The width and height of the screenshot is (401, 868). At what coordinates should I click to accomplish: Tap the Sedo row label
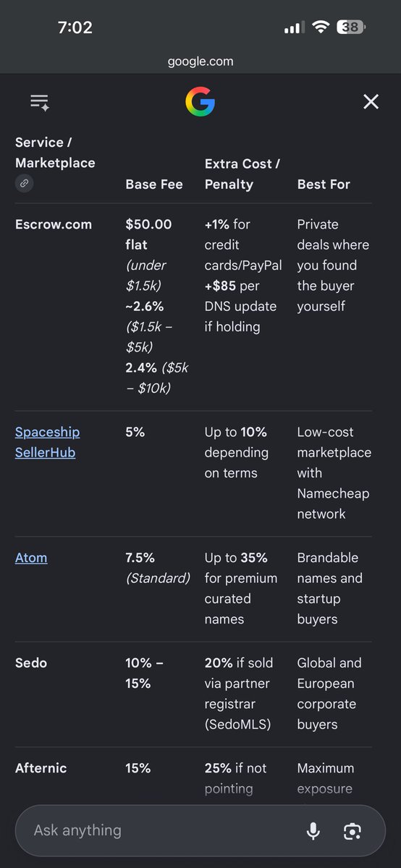point(30,663)
